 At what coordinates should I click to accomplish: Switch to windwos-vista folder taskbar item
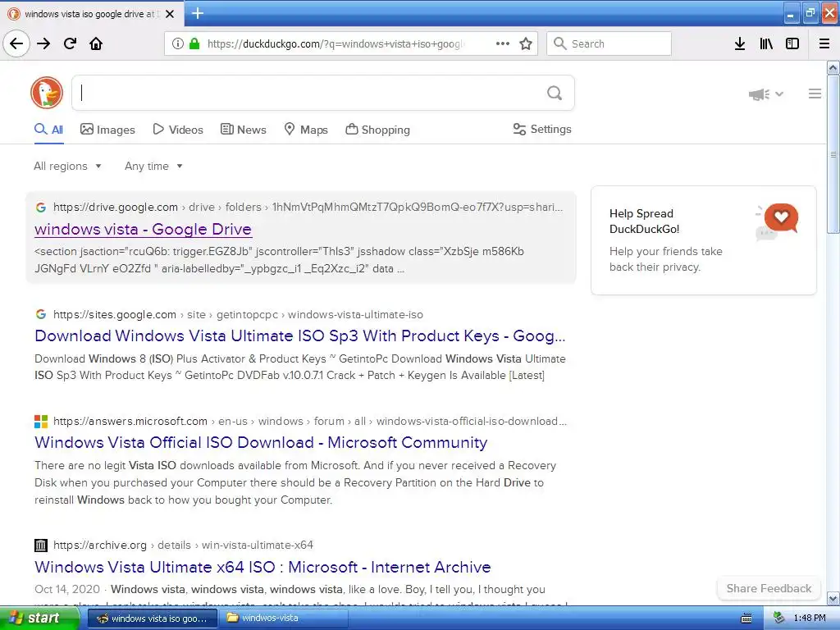coord(283,619)
